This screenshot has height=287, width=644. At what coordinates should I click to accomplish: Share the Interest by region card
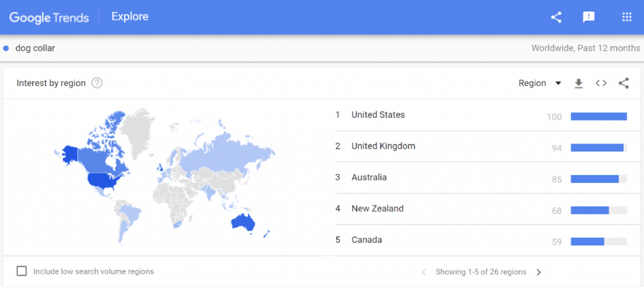623,84
